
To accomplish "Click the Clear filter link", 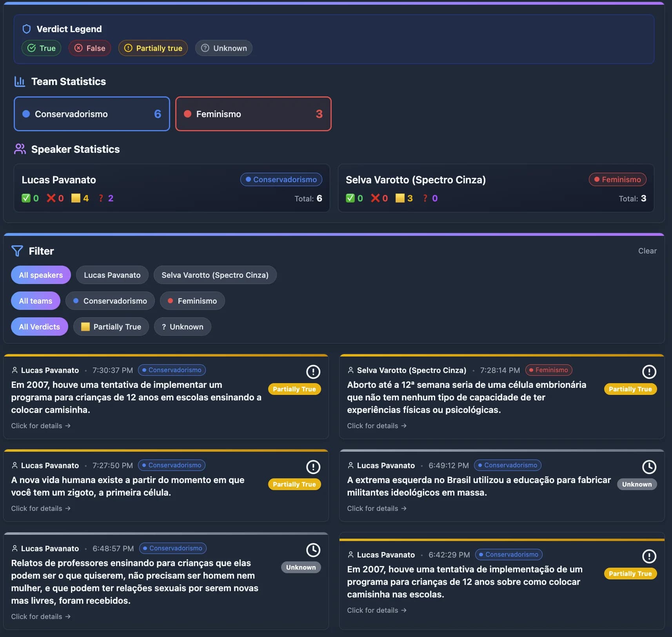I will pos(647,251).
